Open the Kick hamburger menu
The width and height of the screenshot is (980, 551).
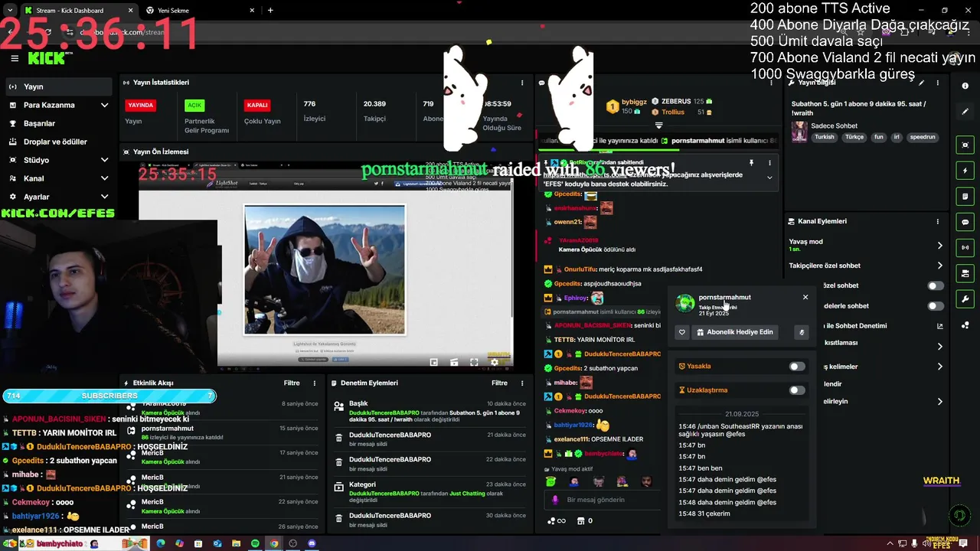15,58
